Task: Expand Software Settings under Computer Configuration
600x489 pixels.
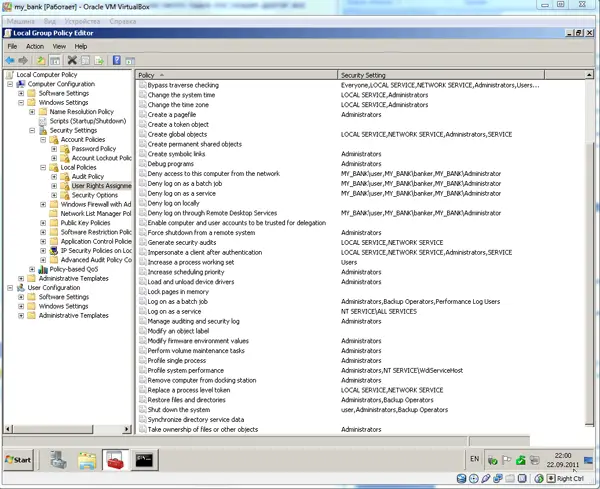Action: pos(21,93)
